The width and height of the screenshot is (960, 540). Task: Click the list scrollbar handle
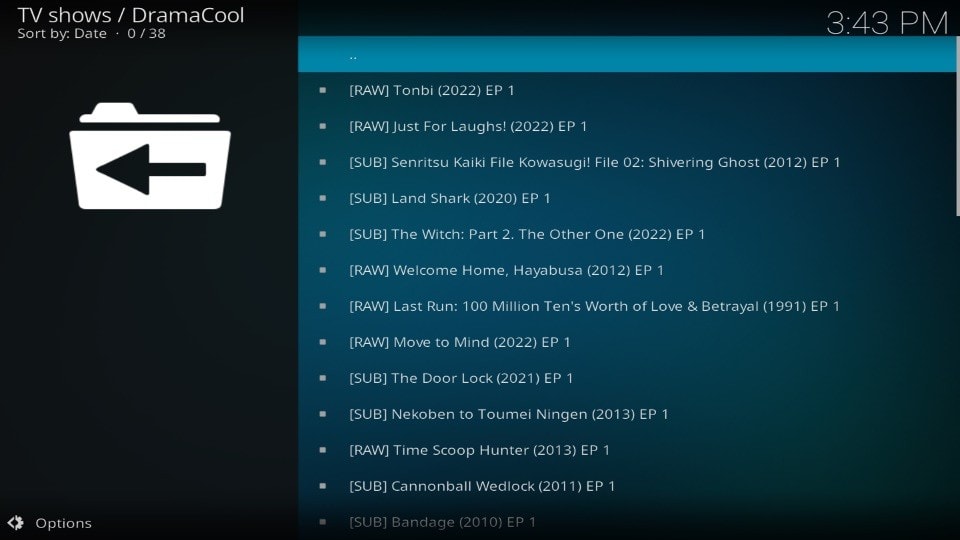click(958, 126)
